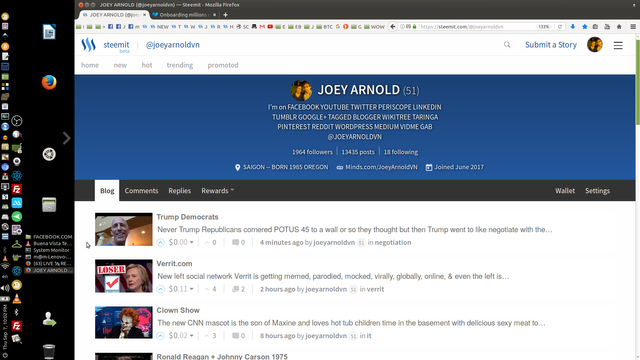Open the Rewards dropdown menu

(x=218, y=191)
